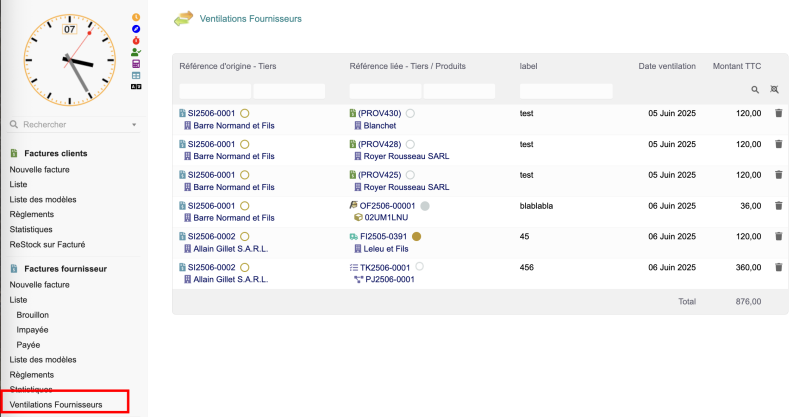The height and width of the screenshot is (417, 800).
Task: Click the clear search filters icon
Action: click(x=774, y=90)
